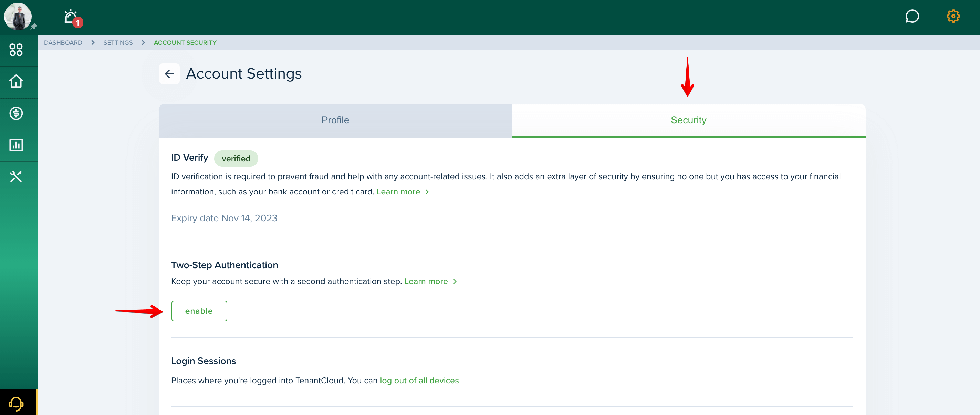Click the Expiry date Nov 14, 2023 text

pos(224,218)
